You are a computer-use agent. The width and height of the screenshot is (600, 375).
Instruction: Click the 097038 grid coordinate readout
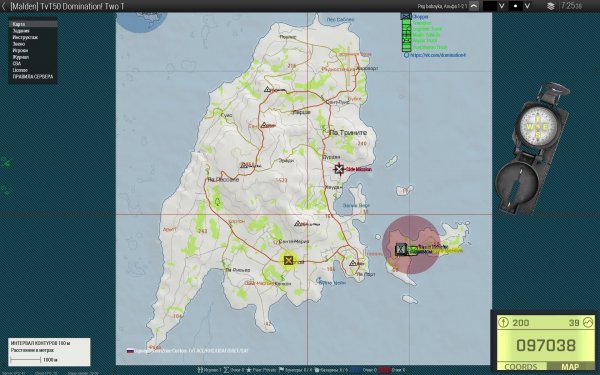[546, 345]
